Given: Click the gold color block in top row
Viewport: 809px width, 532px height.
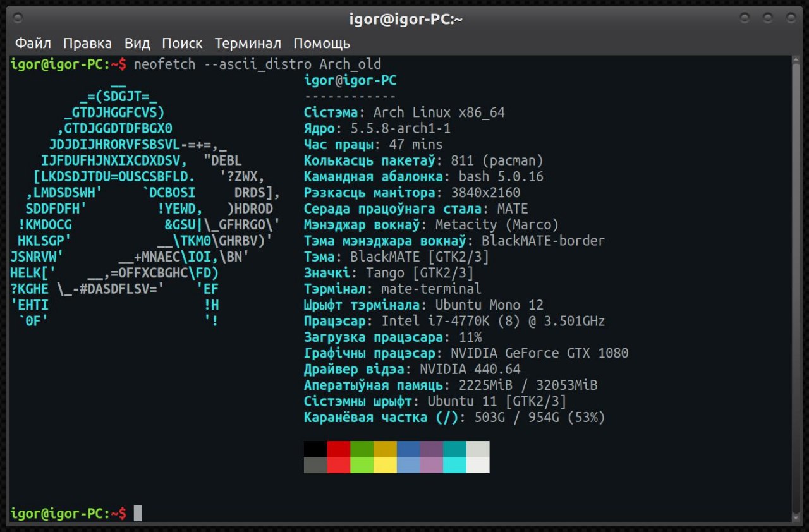Looking at the screenshot, I should (x=385, y=449).
